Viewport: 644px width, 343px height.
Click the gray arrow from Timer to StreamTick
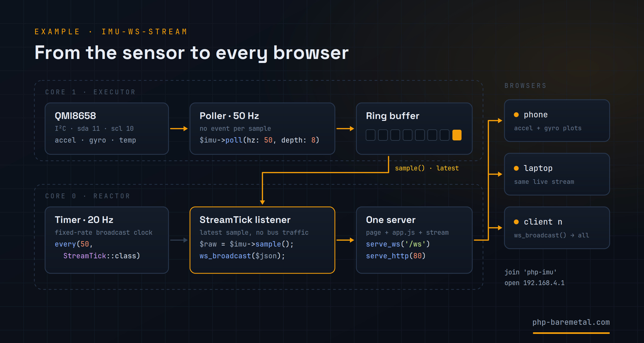point(179,240)
